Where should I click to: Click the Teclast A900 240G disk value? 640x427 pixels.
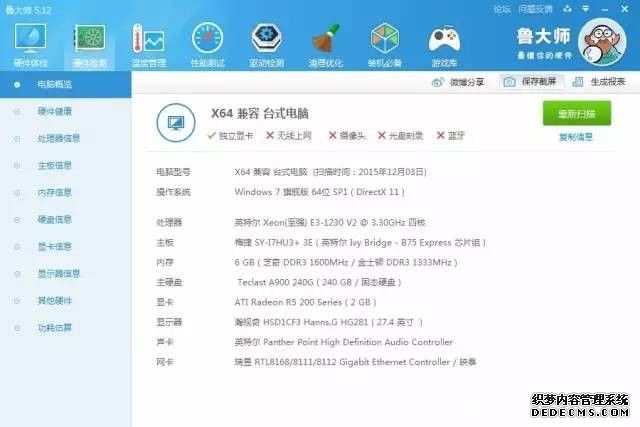319,282
